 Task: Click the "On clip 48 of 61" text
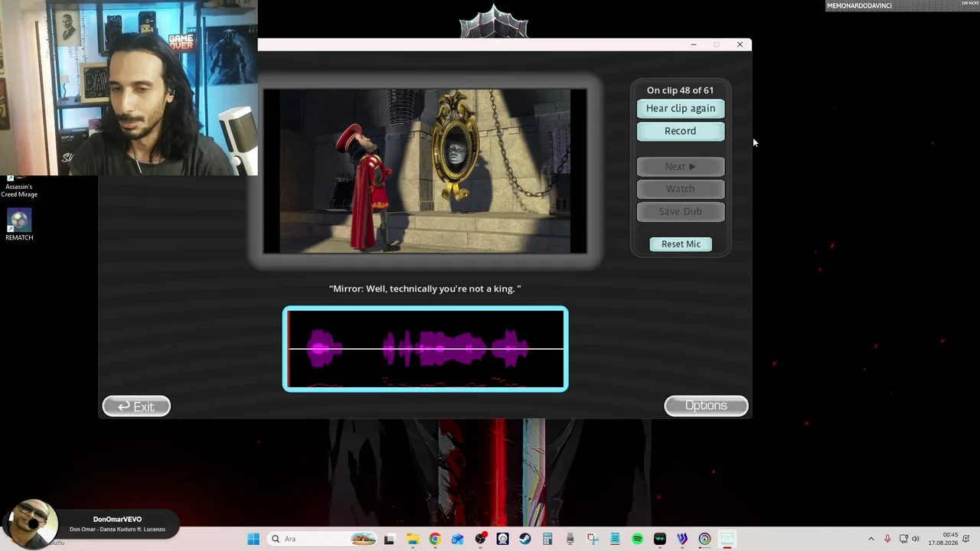pyautogui.click(x=680, y=90)
